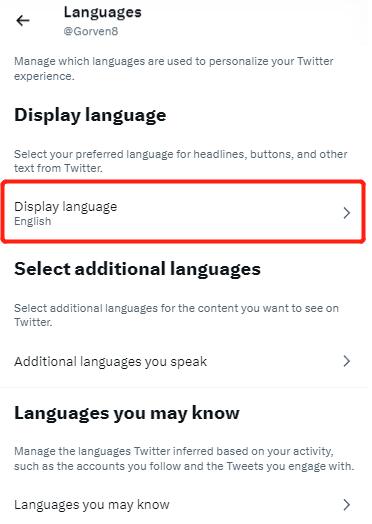The height and width of the screenshot is (524, 372).
Task: Click the Languages page title
Action: pyautogui.click(x=103, y=13)
